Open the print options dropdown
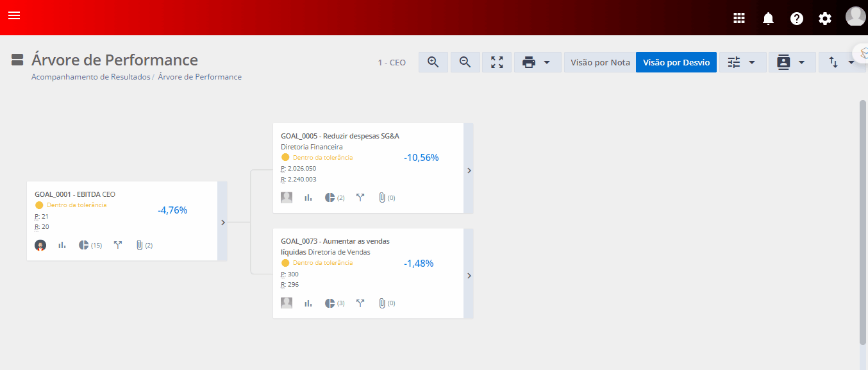Viewport: 868px width, 370px height. 537,62
